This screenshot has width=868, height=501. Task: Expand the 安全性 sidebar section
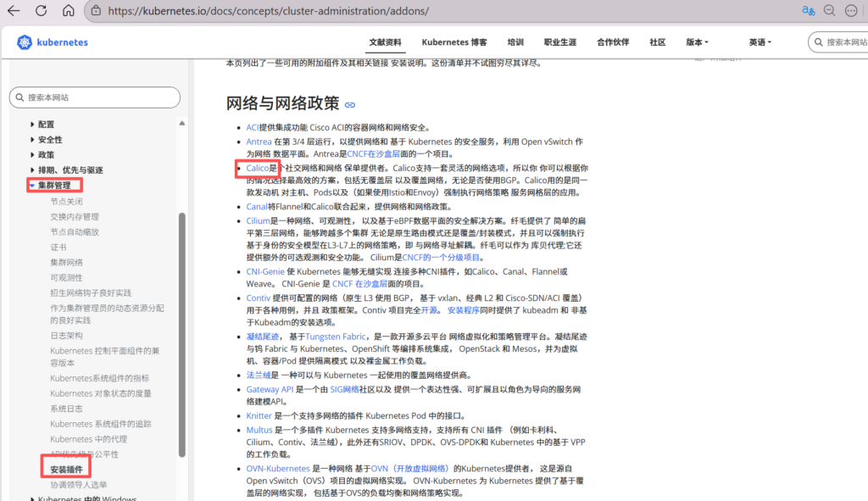33,140
